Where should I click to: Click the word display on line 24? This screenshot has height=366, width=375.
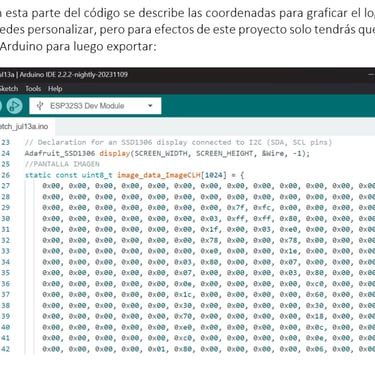pos(114,153)
